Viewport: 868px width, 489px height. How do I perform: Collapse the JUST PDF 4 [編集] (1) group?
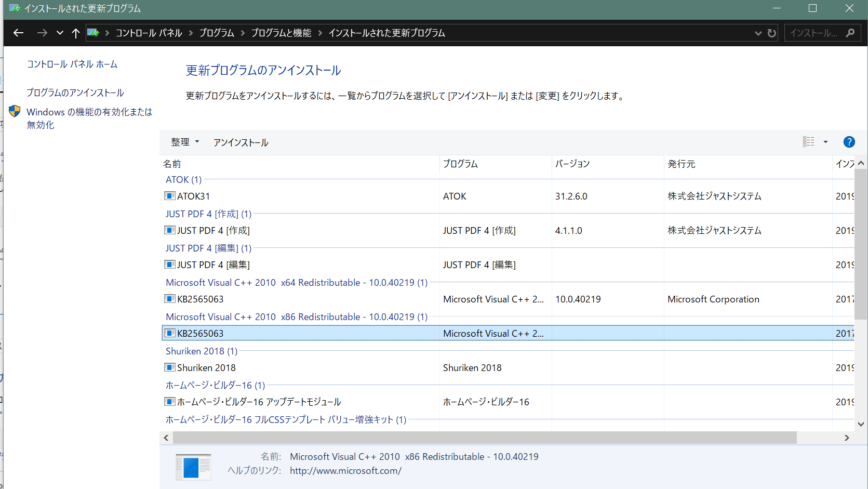pos(208,248)
